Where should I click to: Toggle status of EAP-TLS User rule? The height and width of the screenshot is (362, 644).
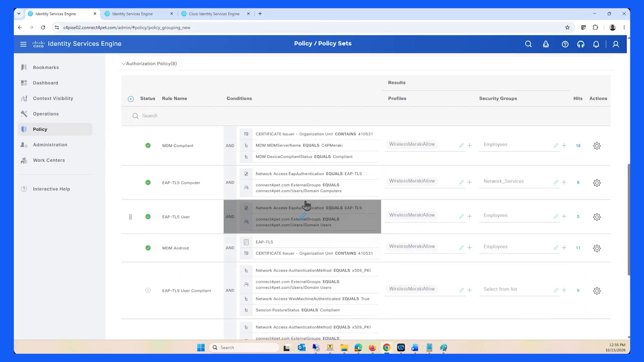148,217
